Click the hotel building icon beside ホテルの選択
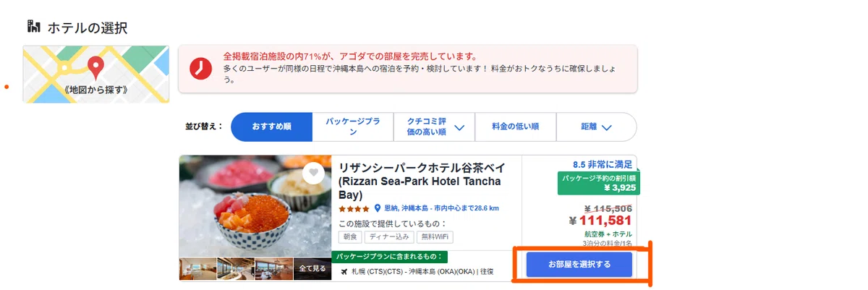Screen dimensions: 868x290 point(34,27)
